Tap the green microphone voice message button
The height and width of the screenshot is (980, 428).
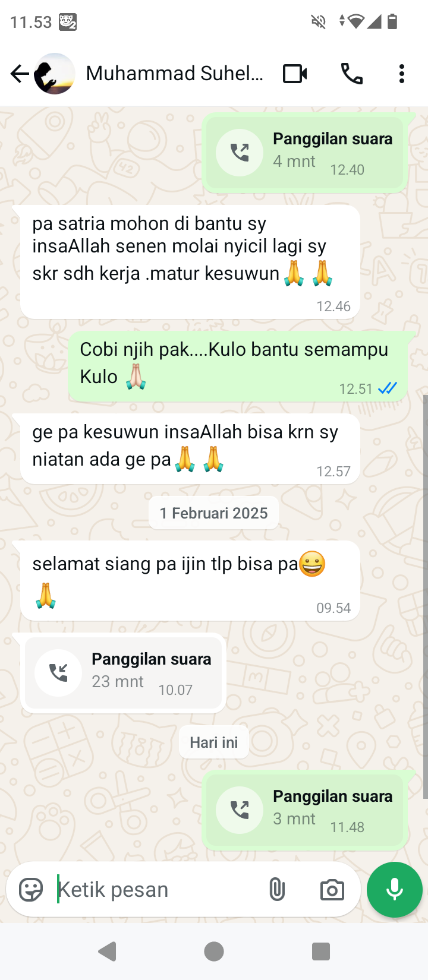[x=395, y=890]
